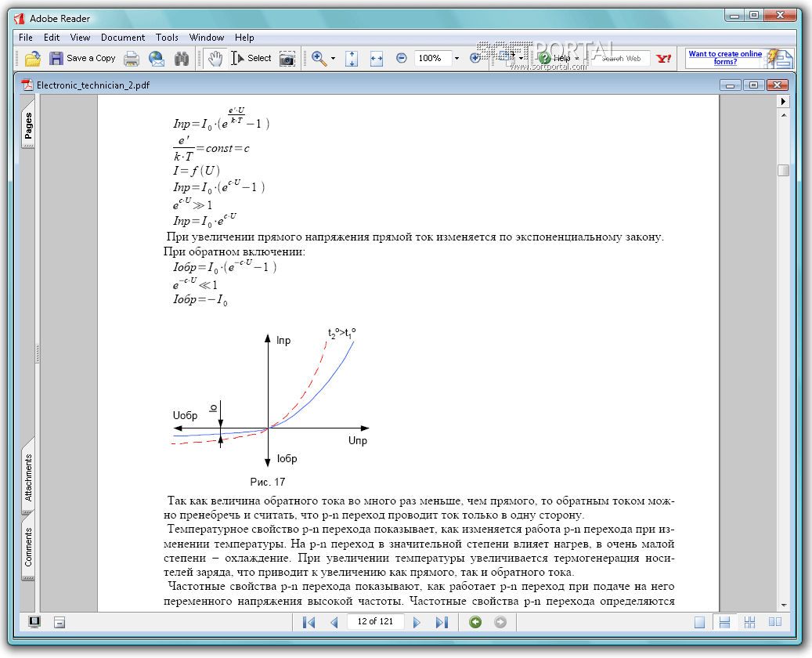Click the Search Web input field
This screenshot has width=812, height=658.
(621, 59)
